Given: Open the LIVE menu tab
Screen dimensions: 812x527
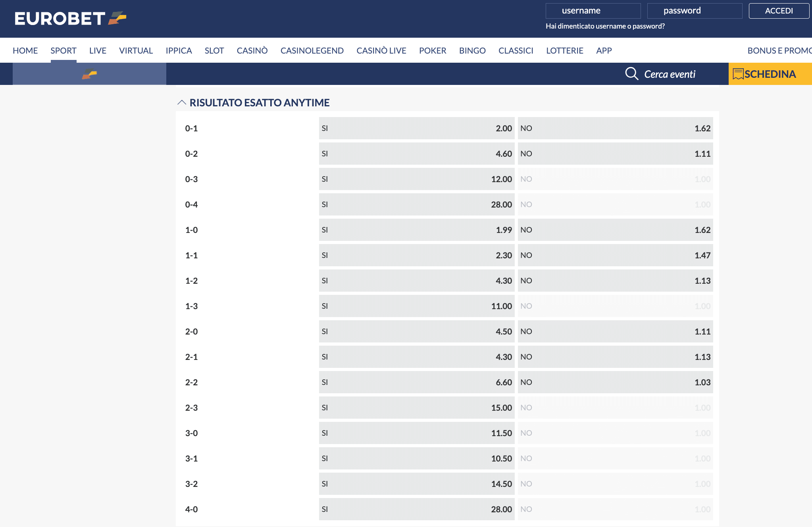Looking at the screenshot, I should pos(98,50).
